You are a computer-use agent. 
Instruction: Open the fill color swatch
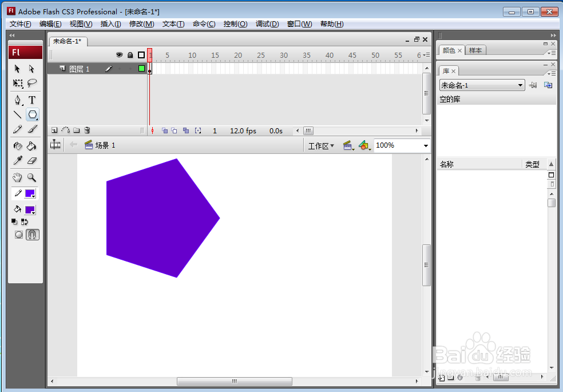point(30,209)
